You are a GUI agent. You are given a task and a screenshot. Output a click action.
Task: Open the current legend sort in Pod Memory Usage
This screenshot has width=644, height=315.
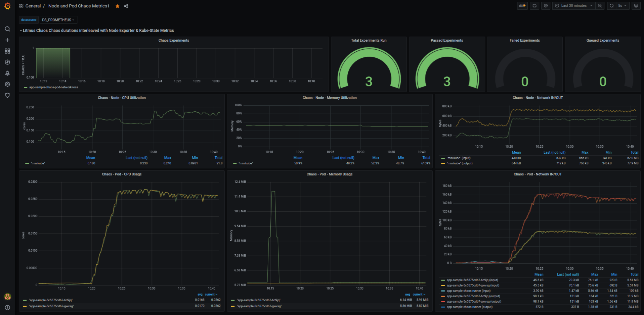tap(419, 295)
